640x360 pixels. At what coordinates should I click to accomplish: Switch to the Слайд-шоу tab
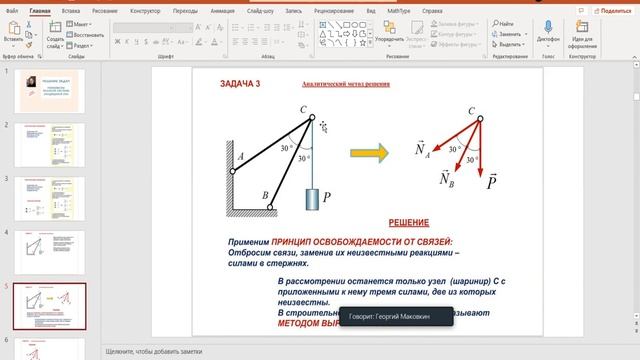coord(260,11)
